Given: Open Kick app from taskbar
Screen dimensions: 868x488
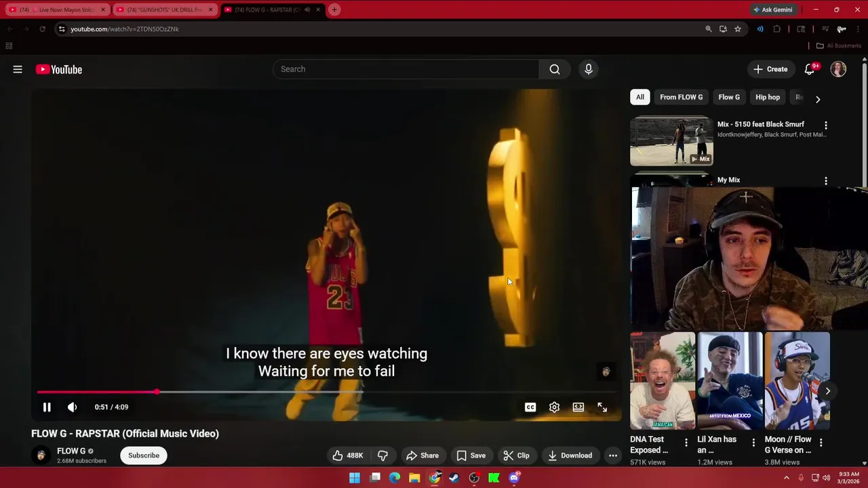Looking at the screenshot, I should [494, 478].
